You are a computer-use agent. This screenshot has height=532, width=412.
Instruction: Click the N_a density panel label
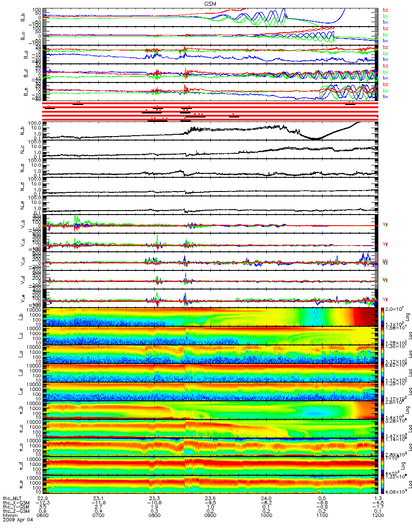(22, 168)
